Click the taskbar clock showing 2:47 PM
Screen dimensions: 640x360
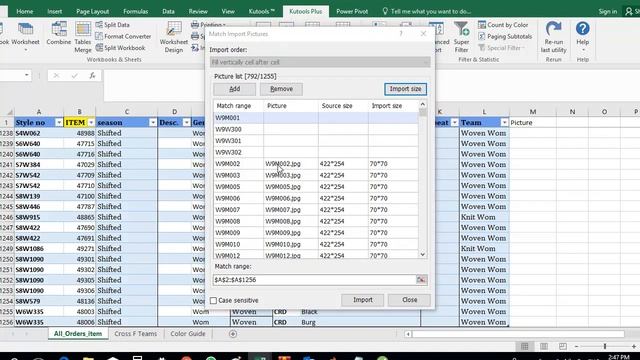coord(618,357)
